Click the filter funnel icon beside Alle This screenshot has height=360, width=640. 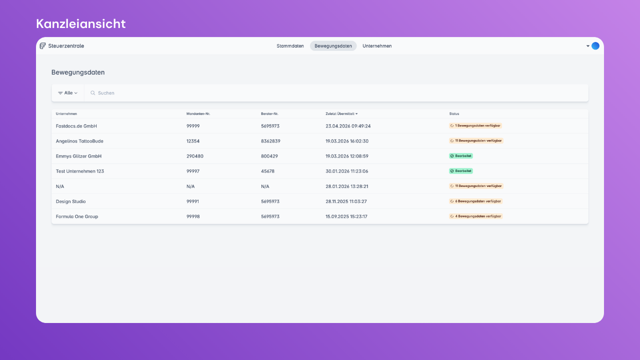pyautogui.click(x=60, y=93)
